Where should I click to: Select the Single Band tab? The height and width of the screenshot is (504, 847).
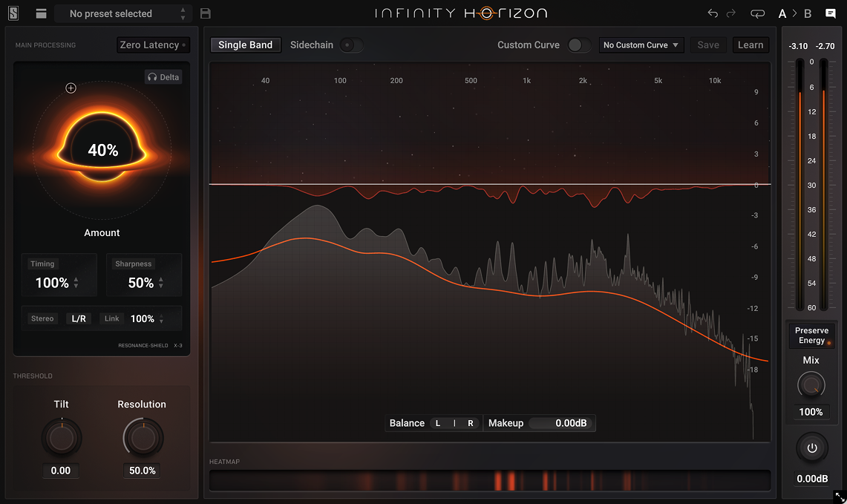point(245,45)
